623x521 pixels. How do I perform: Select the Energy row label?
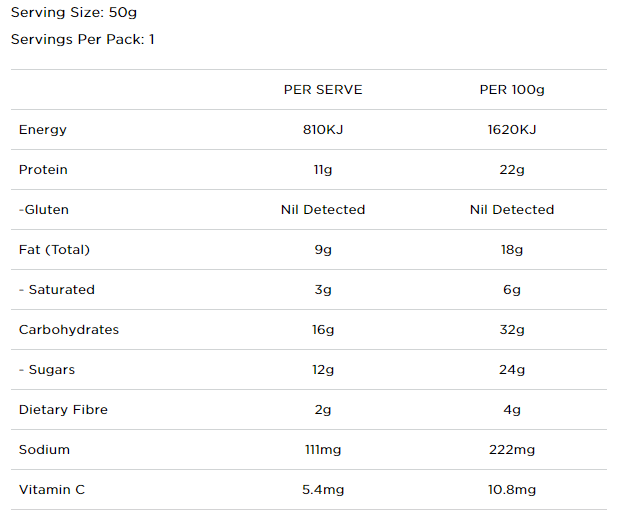click(43, 130)
